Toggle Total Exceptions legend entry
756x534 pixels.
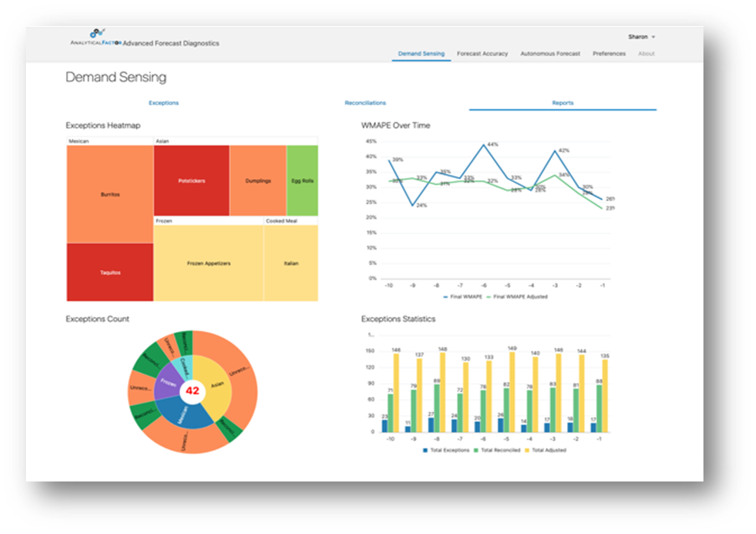tap(446, 450)
